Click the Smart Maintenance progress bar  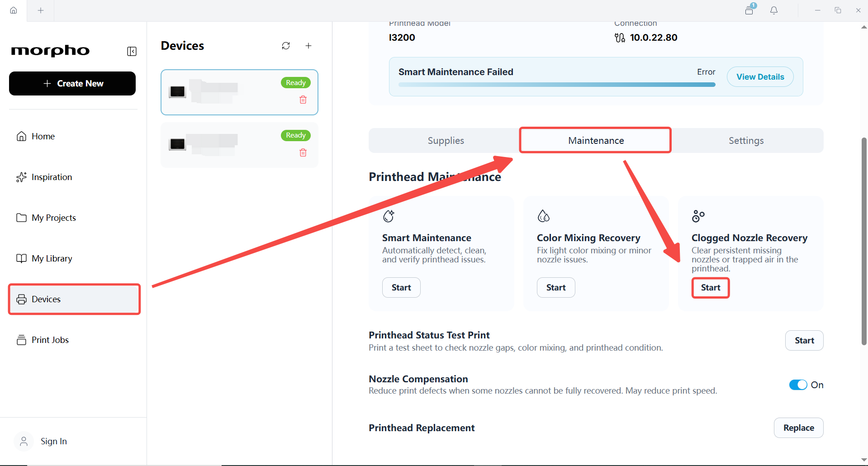(x=557, y=85)
